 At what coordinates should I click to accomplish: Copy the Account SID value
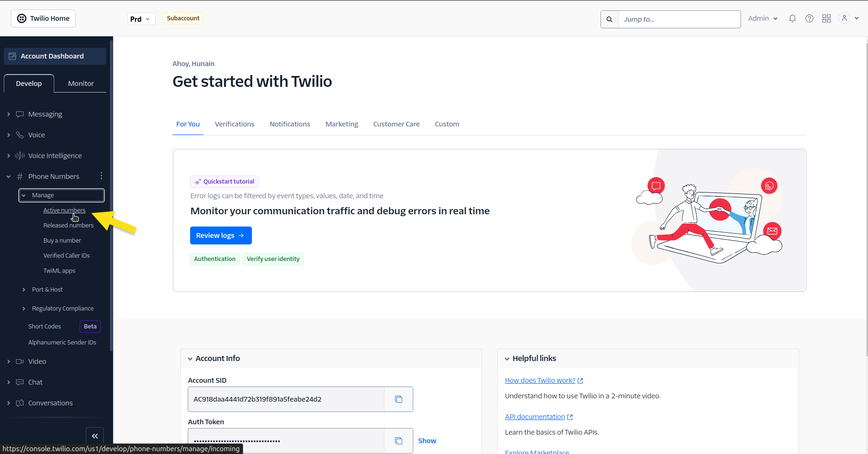[399, 399]
